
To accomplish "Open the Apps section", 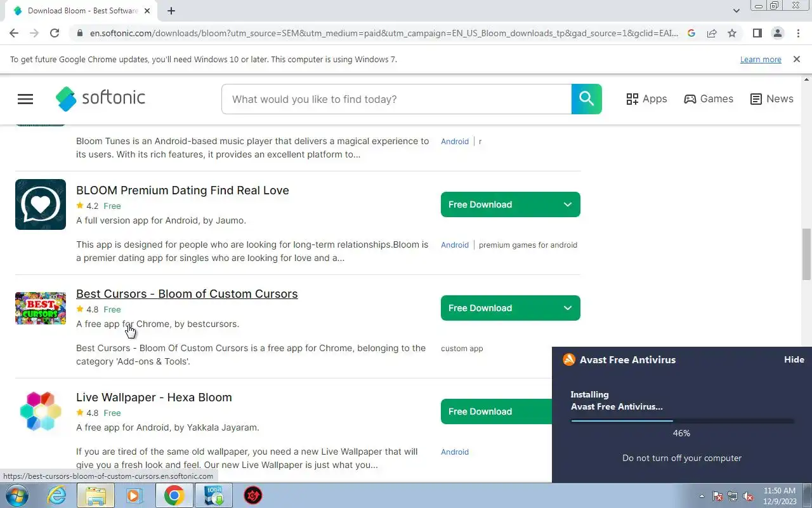I will 646,99.
